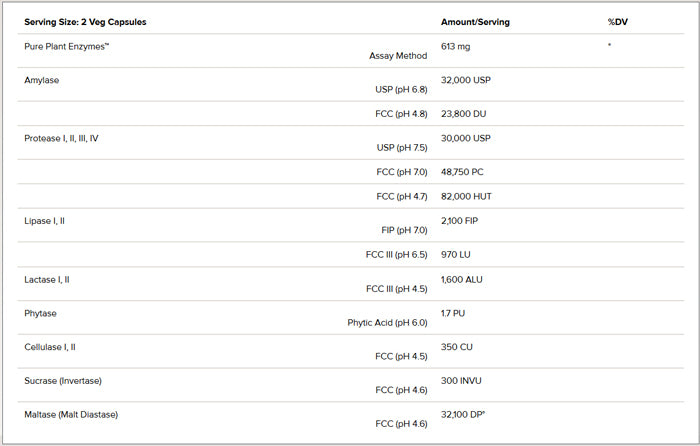Select the 1,600 ALU Lactase amount
The image size is (700, 446).
462,279
